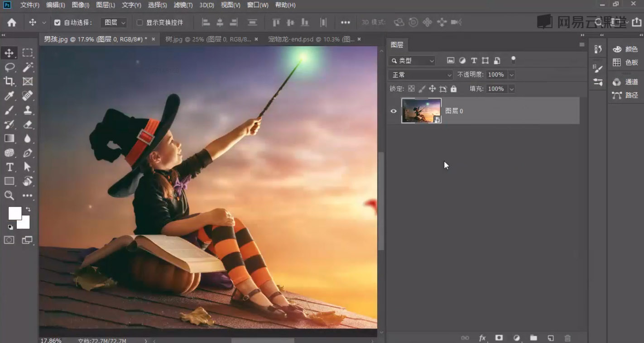Select the Move tool
644x343 pixels.
coord(9,53)
